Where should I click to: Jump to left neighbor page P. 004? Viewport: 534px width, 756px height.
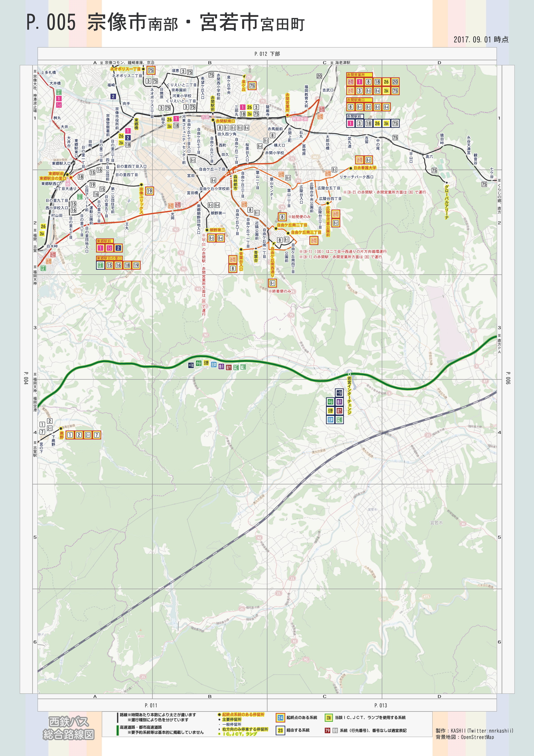(26, 378)
